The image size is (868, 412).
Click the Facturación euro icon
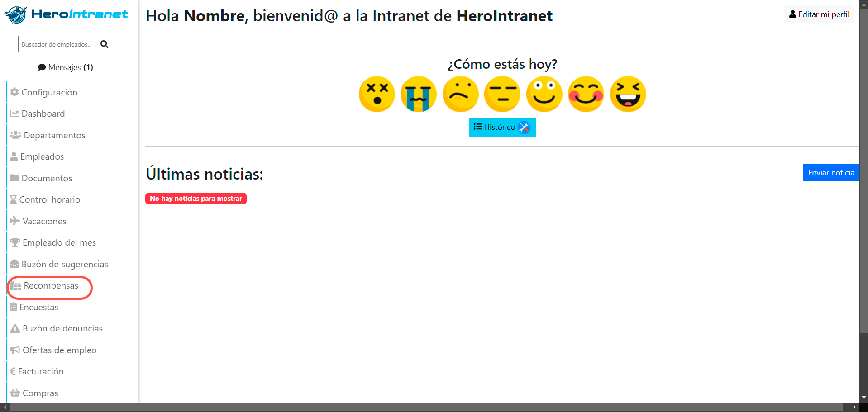point(13,371)
